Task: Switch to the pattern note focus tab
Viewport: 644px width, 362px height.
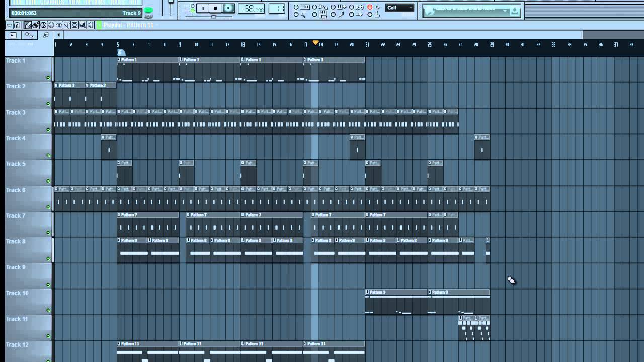Action: coord(46,35)
